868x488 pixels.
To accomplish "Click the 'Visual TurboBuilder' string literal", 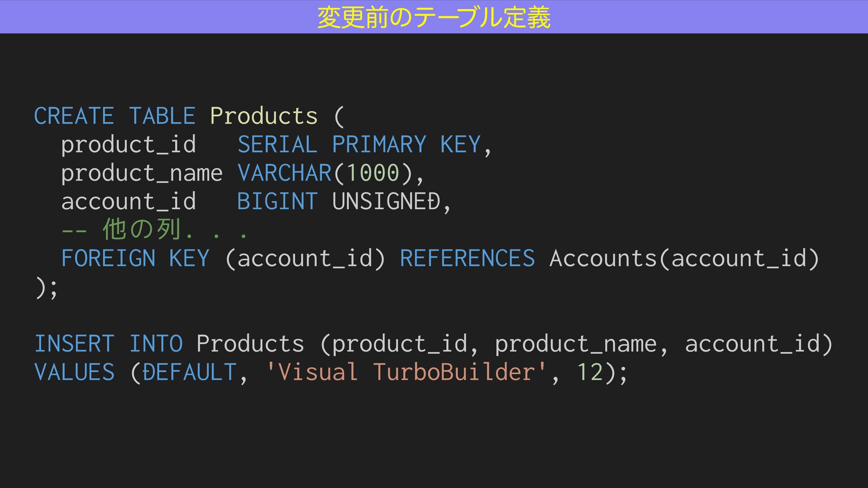I will pyautogui.click(x=406, y=372).
